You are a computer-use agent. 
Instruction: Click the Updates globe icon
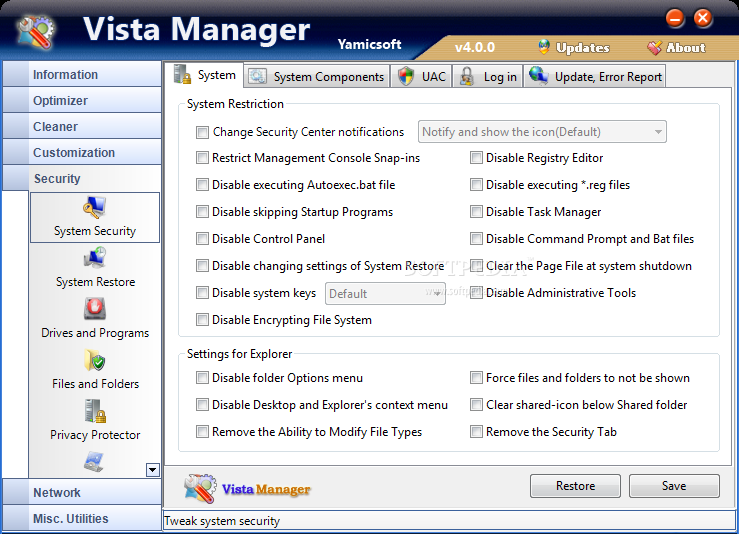tap(544, 47)
